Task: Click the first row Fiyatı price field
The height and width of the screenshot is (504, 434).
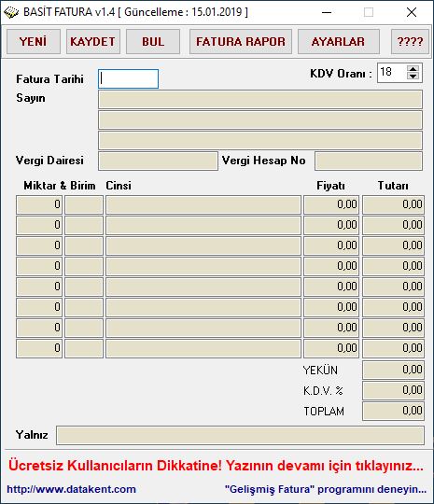Action: [331, 204]
